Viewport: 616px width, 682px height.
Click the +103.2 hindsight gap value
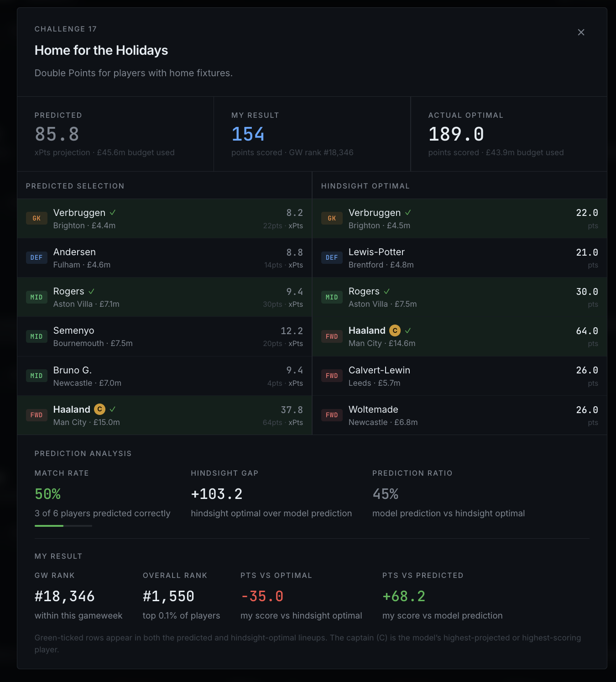tap(217, 494)
